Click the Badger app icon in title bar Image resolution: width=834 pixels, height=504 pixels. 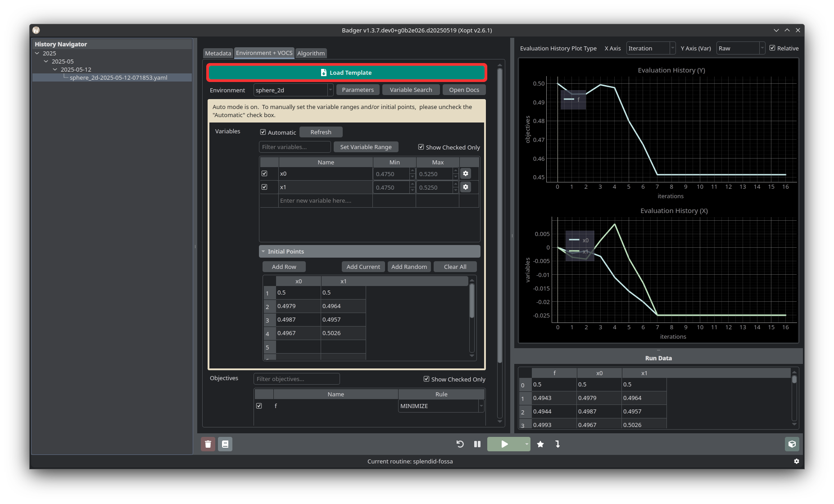tap(36, 30)
